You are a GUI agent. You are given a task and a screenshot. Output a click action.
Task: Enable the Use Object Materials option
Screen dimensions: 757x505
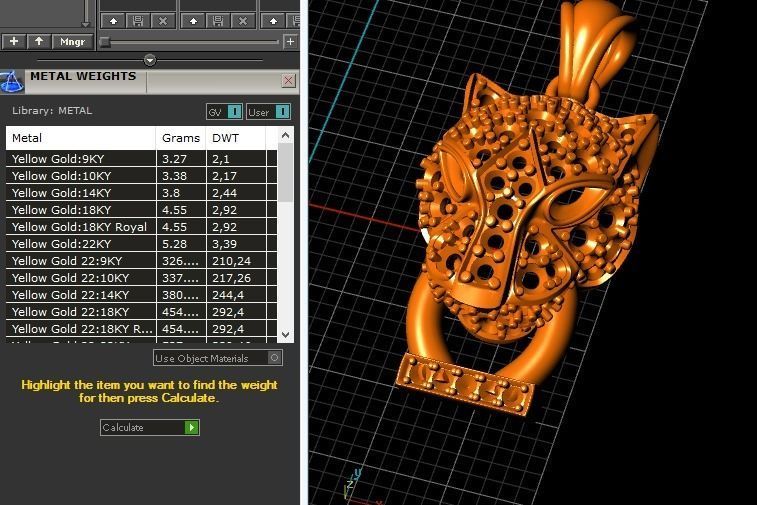coord(218,358)
